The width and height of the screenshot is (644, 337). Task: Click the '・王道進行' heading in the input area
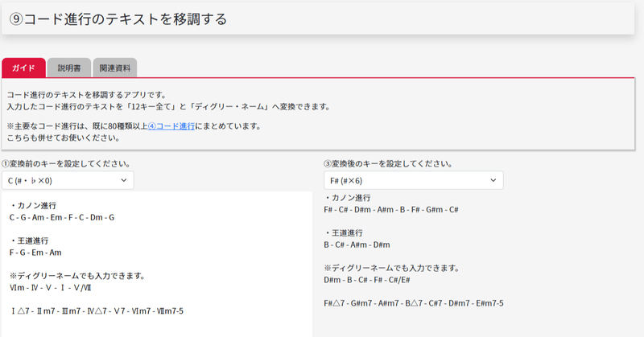[x=29, y=240]
